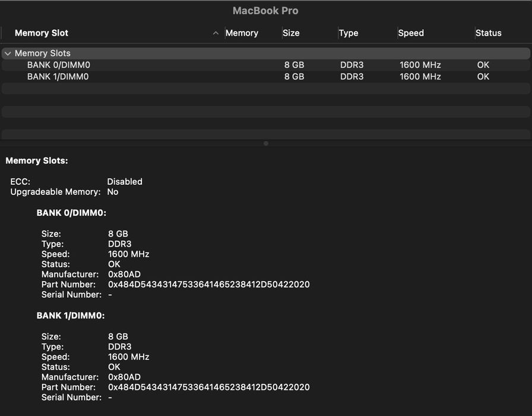
Task: Sort by Type column header
Action: click(x=349, y=33)
